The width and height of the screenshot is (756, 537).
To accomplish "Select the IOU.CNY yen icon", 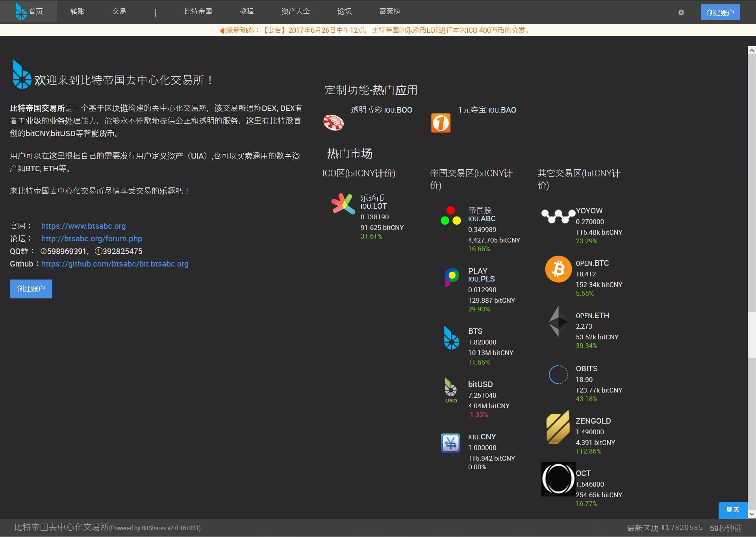I will pyautogui.click(x=451, y=443).
